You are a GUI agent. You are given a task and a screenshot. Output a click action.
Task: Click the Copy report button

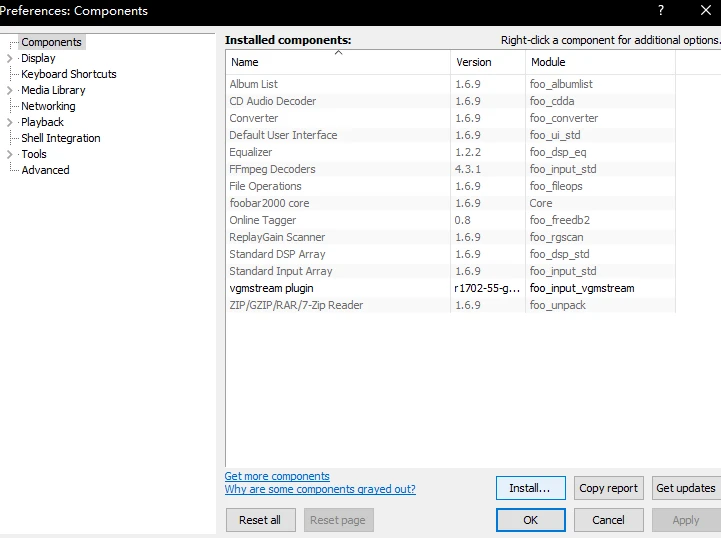tap(608, 488)
